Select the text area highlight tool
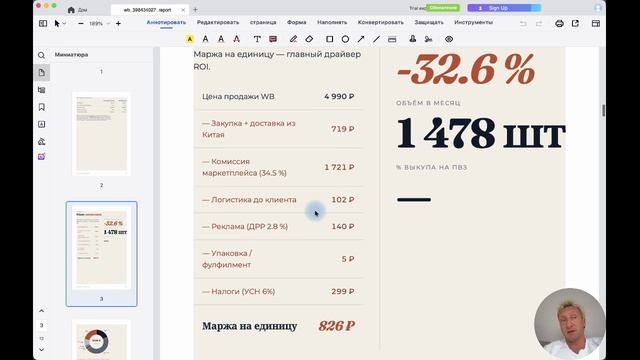The image size is (640, 360). [392, 39]
